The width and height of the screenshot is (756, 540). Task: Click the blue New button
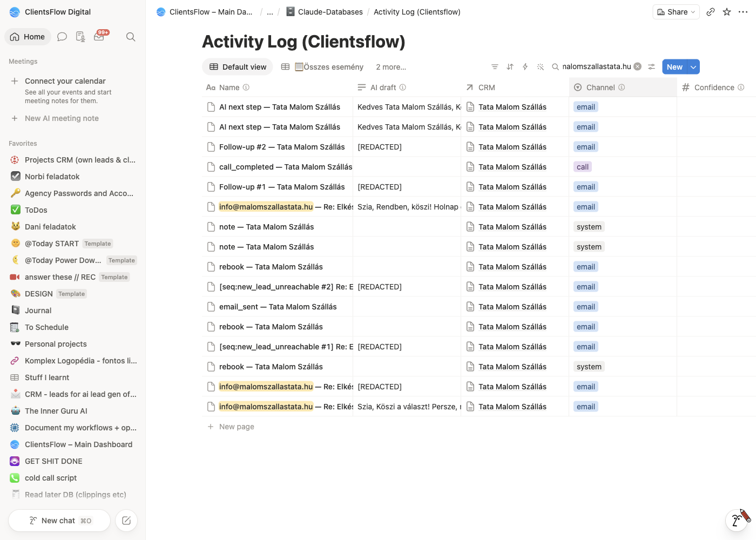674,67
